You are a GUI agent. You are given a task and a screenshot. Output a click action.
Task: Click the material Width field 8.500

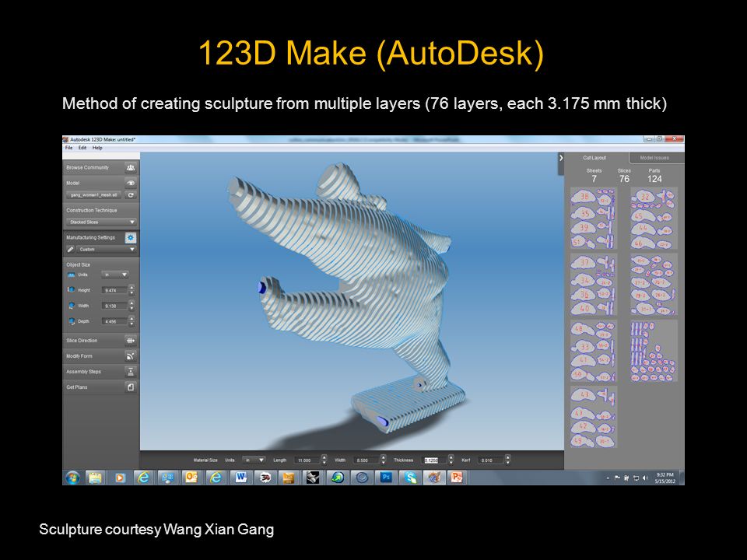(x=366, y=460)
